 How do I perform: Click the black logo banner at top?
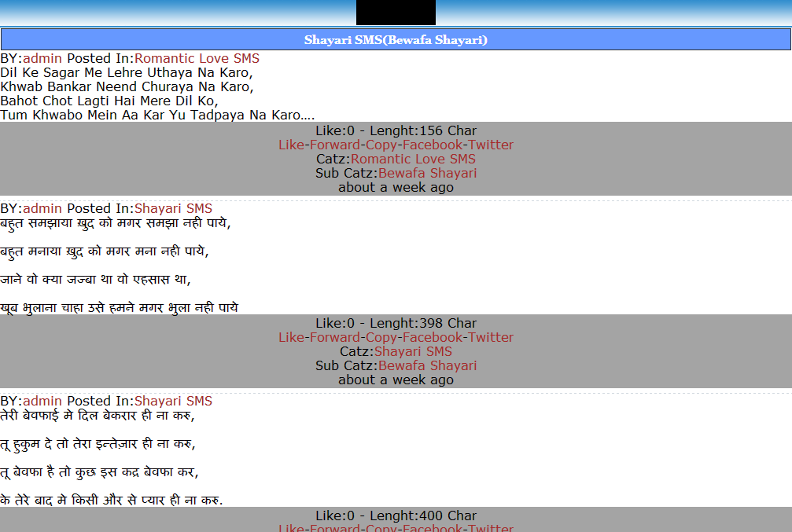396,12
